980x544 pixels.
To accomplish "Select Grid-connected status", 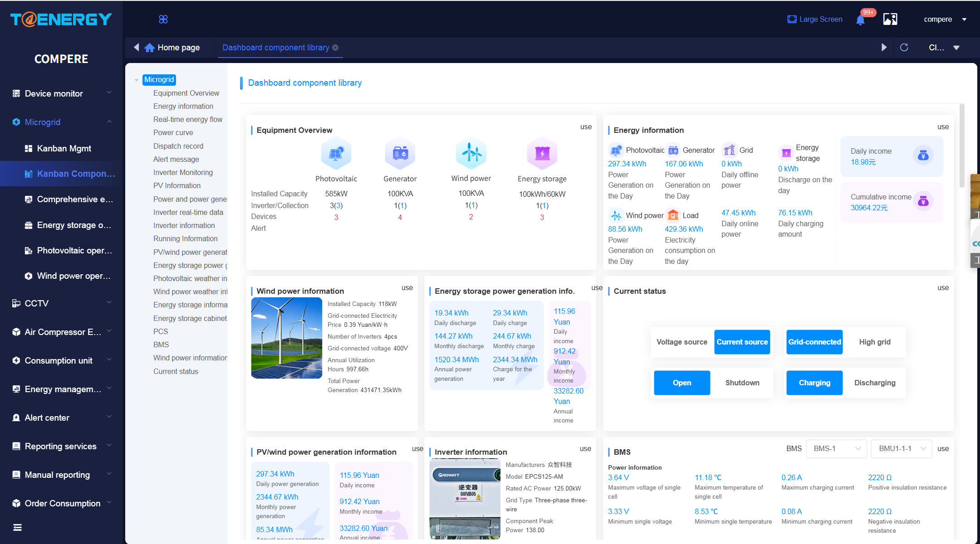I will [x=814, y=342].
